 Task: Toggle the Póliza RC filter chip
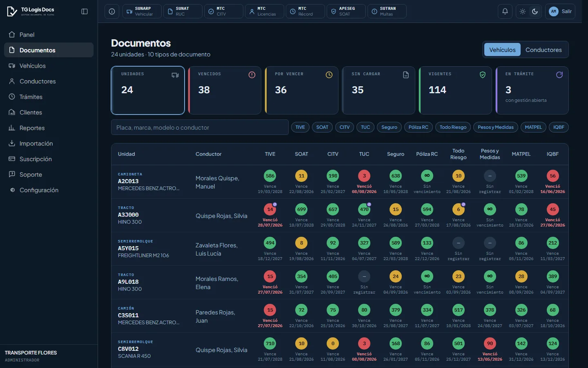click(419, 127)
